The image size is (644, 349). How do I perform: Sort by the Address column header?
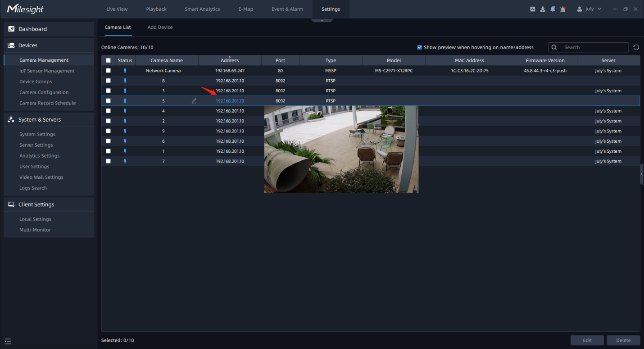(x=230, y=60)
